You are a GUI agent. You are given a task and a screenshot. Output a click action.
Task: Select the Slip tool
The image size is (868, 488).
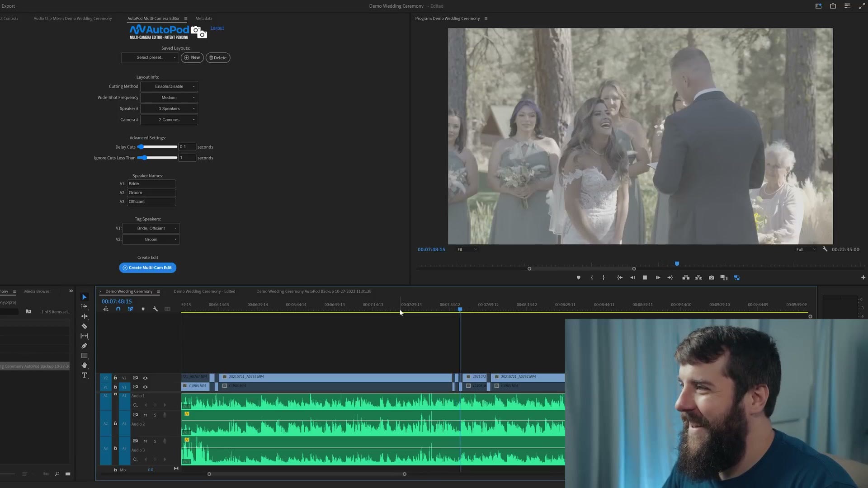(x=84, y=336)
